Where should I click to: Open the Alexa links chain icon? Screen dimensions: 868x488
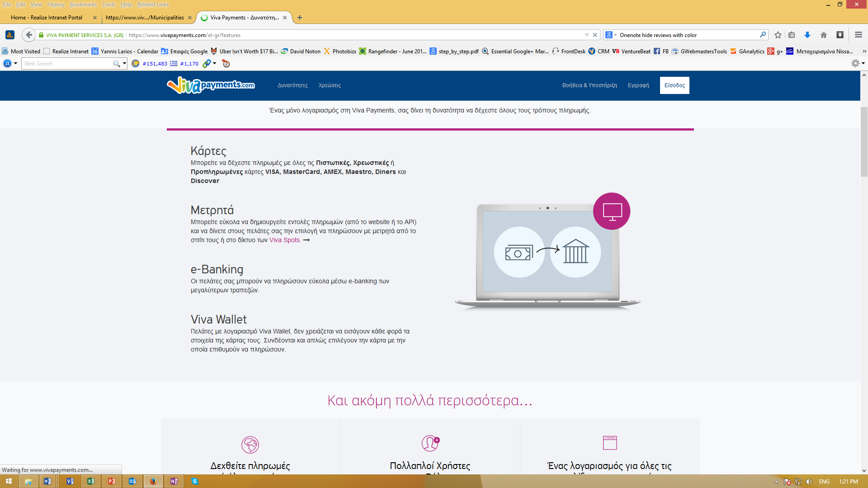[207, 64]
